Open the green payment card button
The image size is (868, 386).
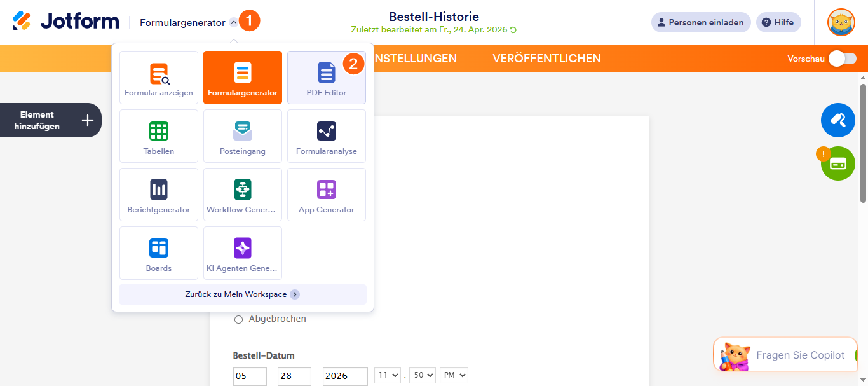click(x=838, y=163)
